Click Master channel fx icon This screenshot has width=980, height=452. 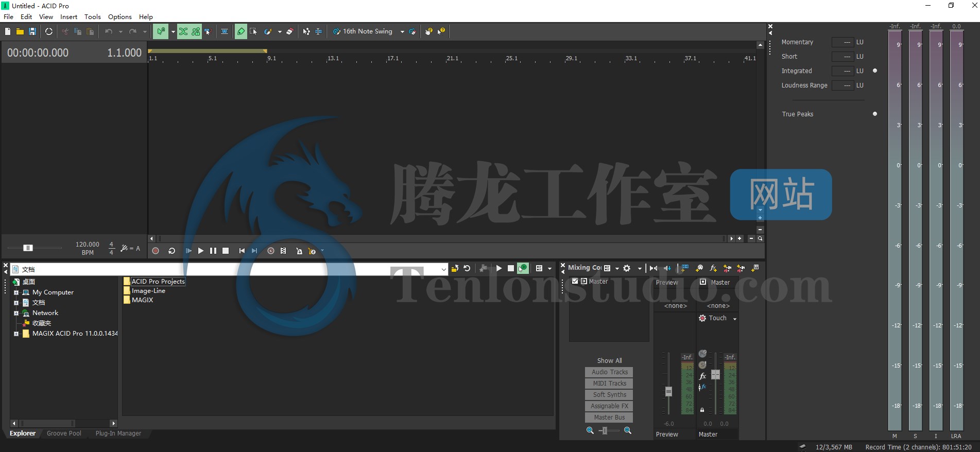click(x=702, y=376)
